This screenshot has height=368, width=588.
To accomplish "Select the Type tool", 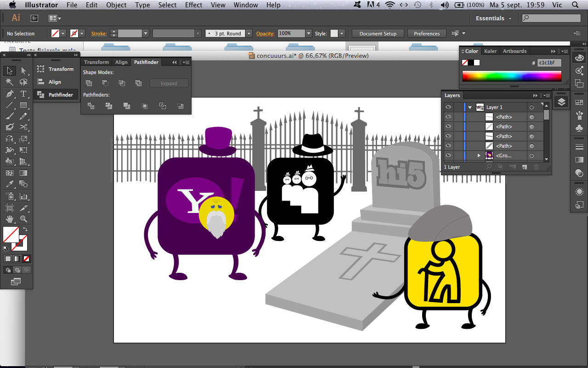I will click(23, 93).
